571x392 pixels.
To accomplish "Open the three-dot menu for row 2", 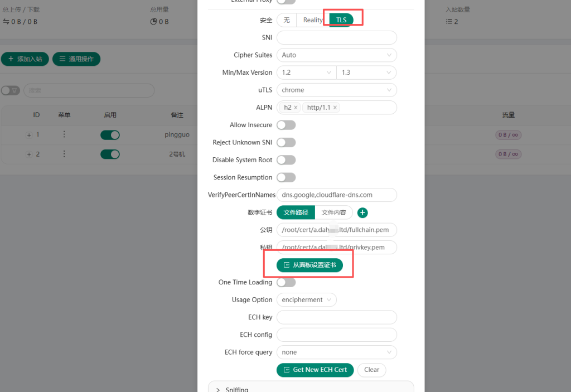I will tap(64, 154).
